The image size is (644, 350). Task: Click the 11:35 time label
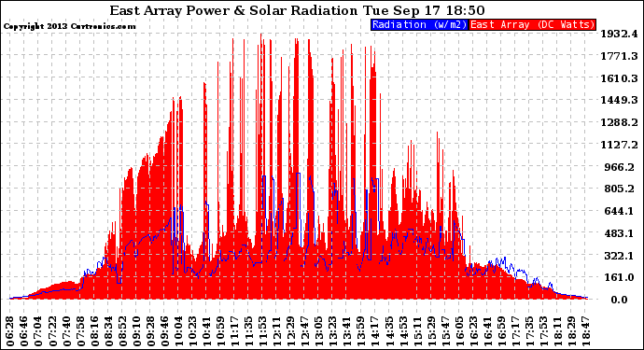tap(249, 330)
